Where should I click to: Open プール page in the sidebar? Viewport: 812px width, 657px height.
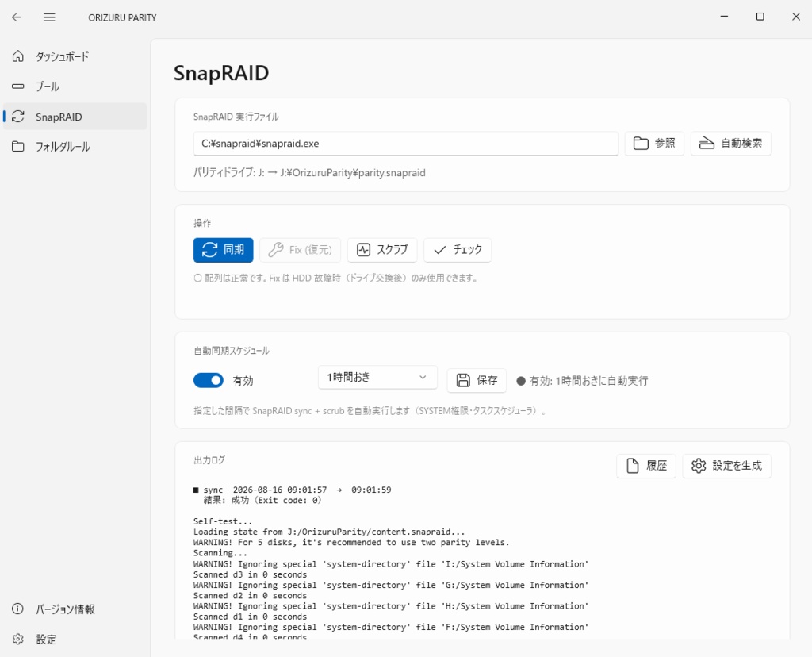75,86
